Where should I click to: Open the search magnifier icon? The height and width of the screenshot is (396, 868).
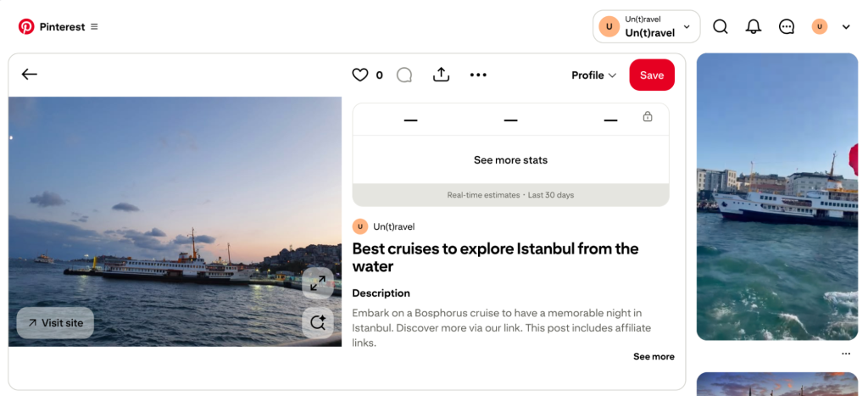tap(721, 26)
